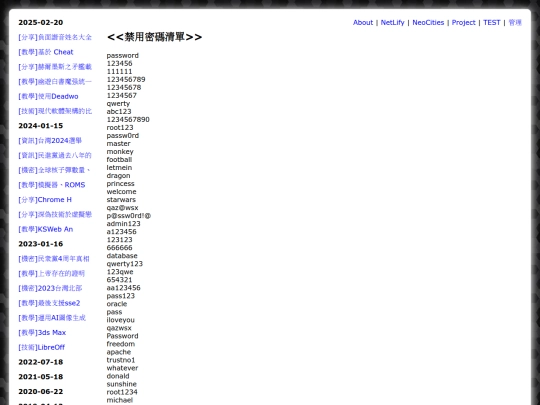540x405 pixels.
Task: Click the 'master' list entry
Action: point(118,144)
